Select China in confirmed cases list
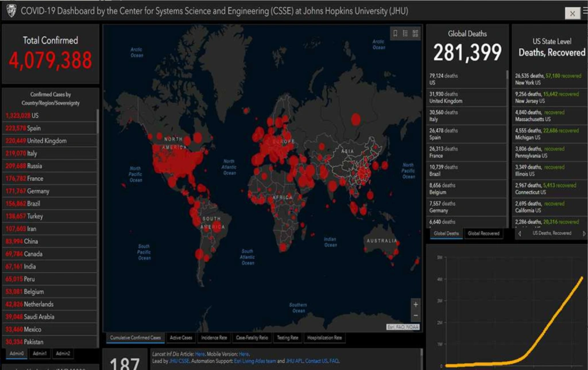The height and width of the screenshot is (370, 588). point(49,242)
